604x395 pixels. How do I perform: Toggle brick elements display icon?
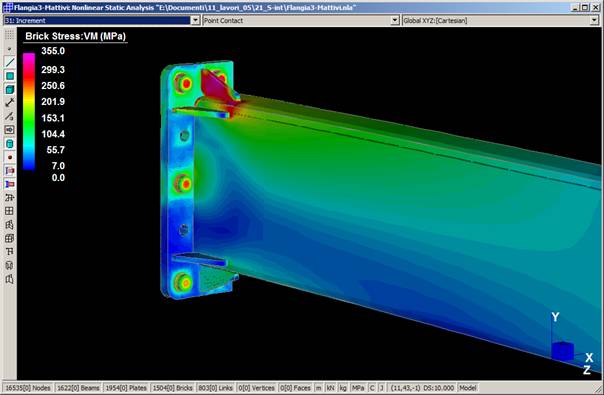10,89
